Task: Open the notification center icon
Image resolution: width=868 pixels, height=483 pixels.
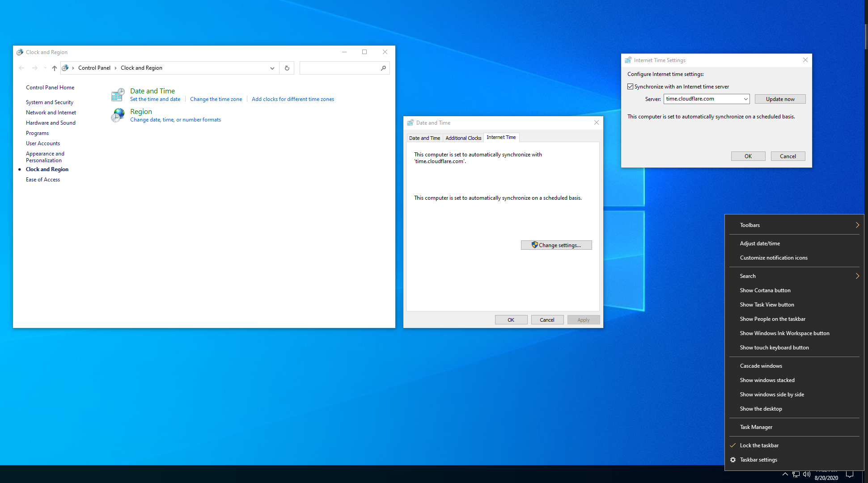Action: (x=850, y=475)
